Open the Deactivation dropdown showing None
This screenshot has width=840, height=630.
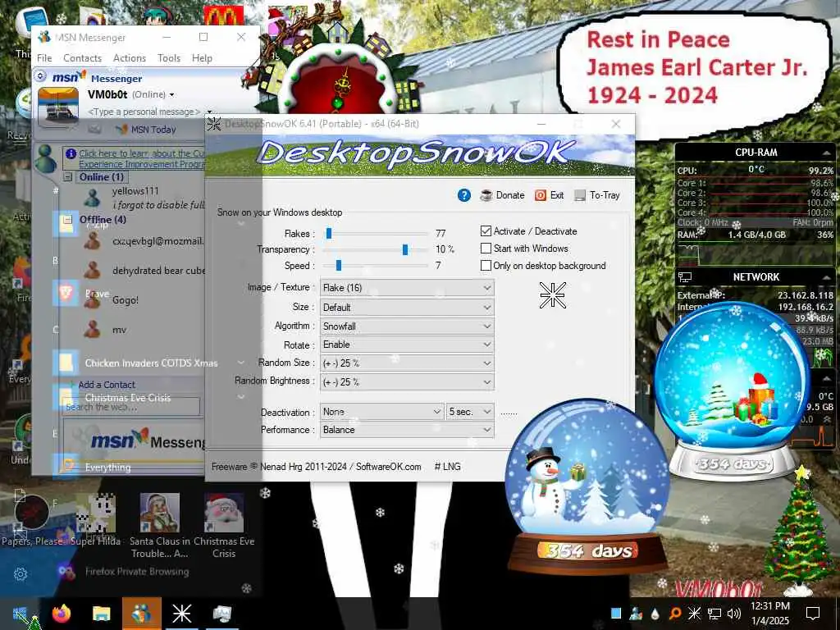pyautogui.click(x=382, y=412)
